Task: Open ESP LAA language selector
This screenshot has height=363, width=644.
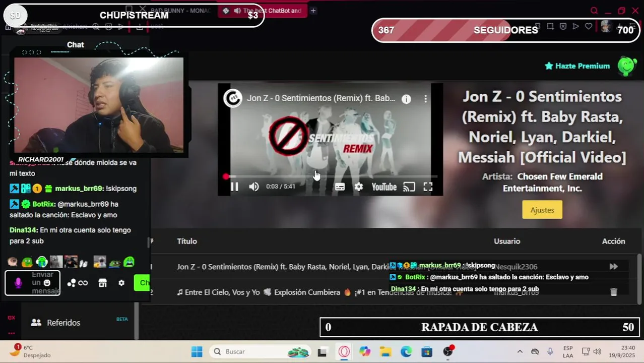Action: [568, 351]
